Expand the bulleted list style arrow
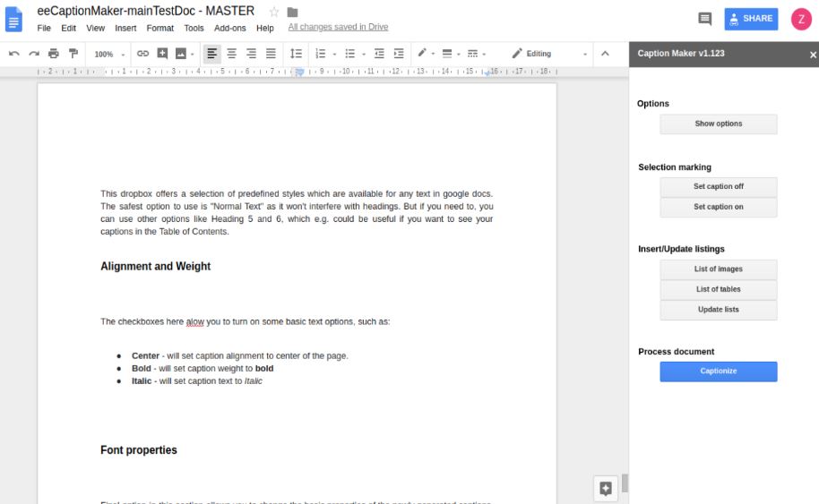This screenshot has height=504, width=819. tap(364, 55)
